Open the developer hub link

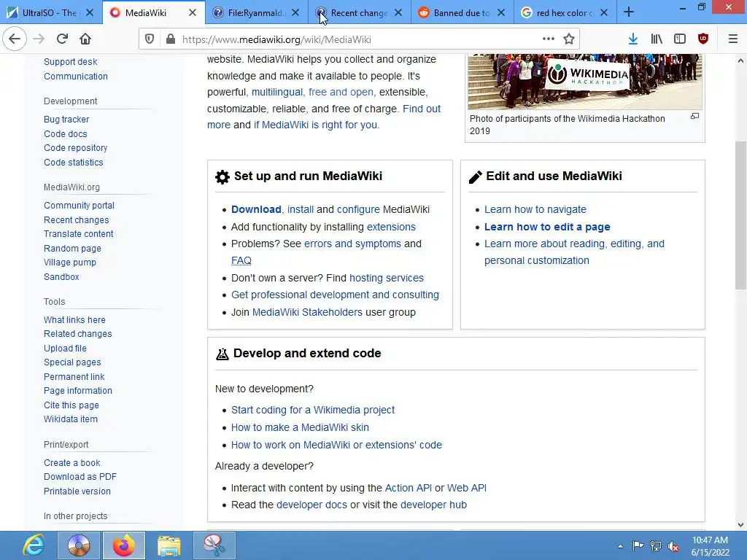point(433,505)
